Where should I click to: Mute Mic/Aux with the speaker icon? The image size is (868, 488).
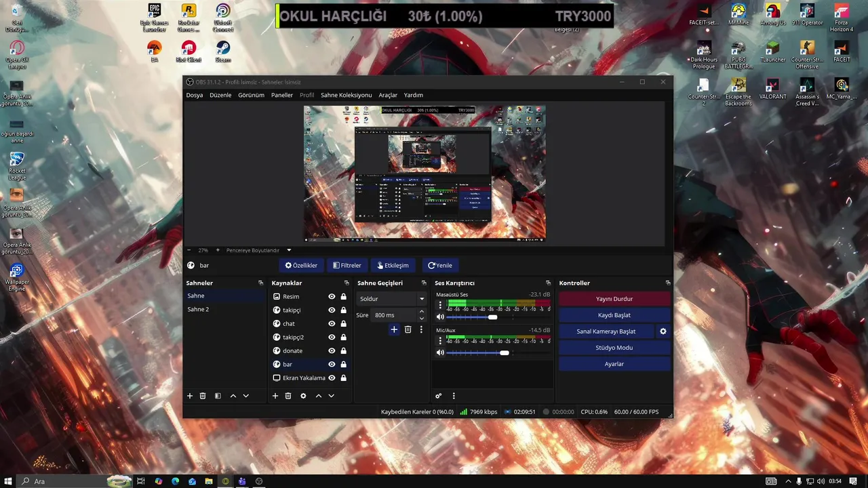coord(440,352)
